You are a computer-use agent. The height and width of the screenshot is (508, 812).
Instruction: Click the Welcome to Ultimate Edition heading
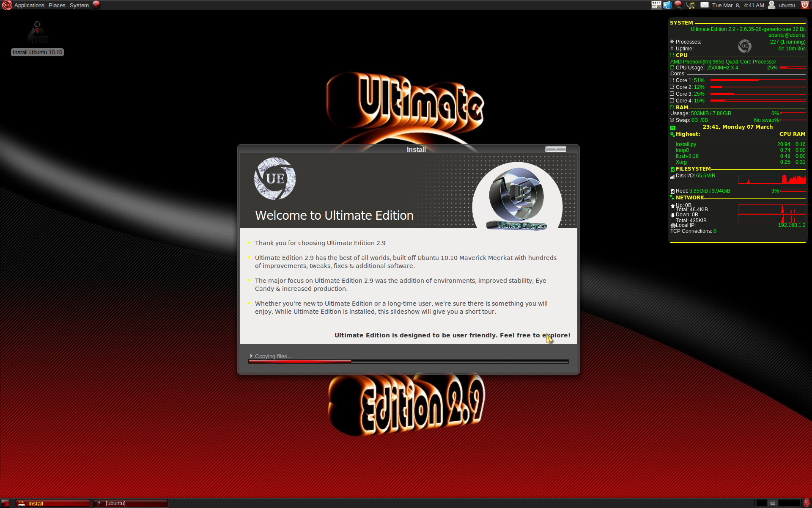pos(334,215)
